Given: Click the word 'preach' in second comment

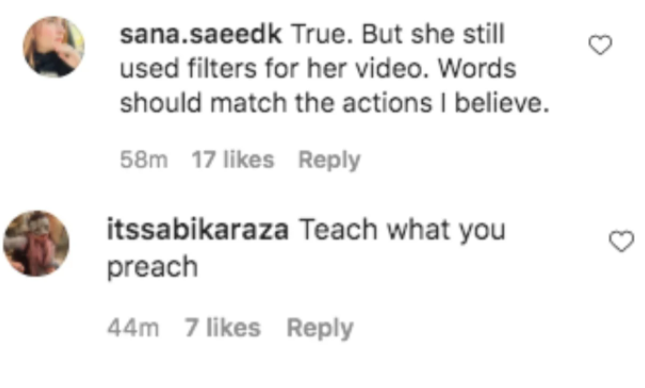Looking at the screenshot, I should 153,267.
